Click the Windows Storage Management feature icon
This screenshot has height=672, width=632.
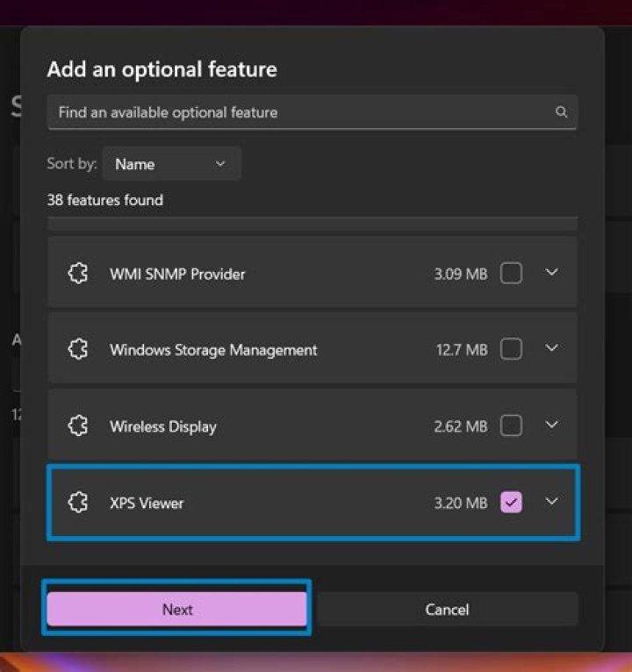coord(78,350)
